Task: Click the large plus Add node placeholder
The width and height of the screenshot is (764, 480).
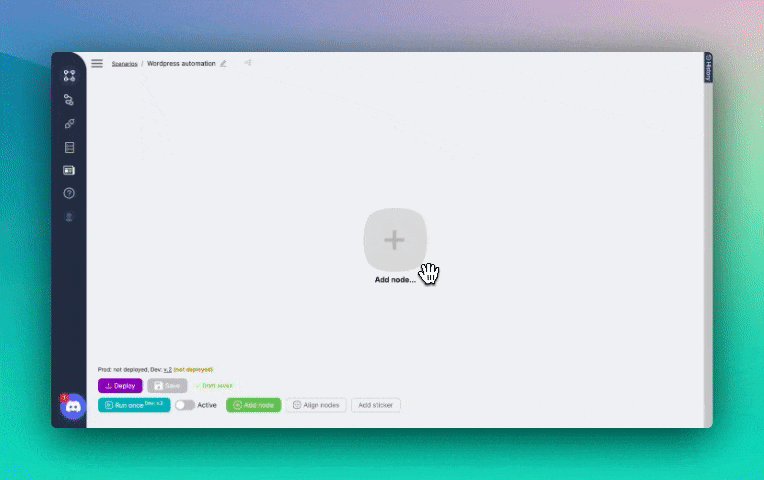Action: click(x=395, y=240)
